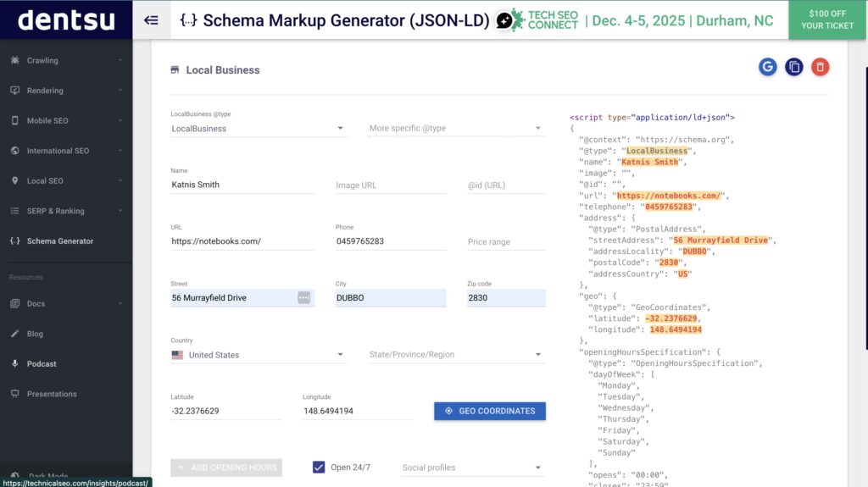
Task: Click the URL field with notebooks.com
Action: (242, 241)
